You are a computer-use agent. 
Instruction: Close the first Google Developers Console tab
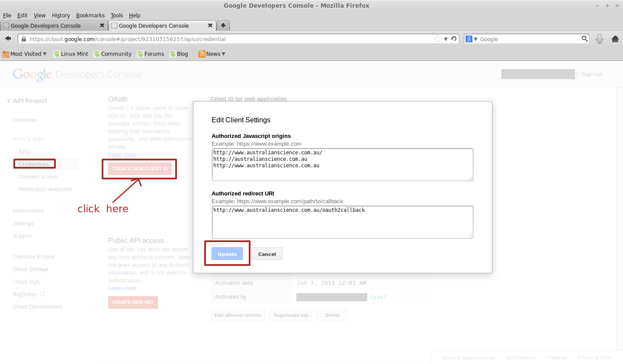(x=102, y=26)
